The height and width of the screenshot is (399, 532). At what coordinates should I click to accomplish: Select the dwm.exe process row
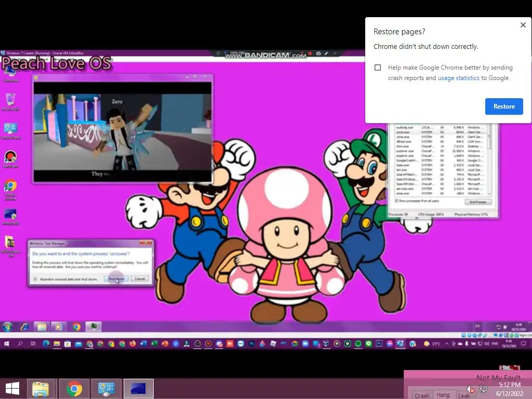[x=441, y=146]
